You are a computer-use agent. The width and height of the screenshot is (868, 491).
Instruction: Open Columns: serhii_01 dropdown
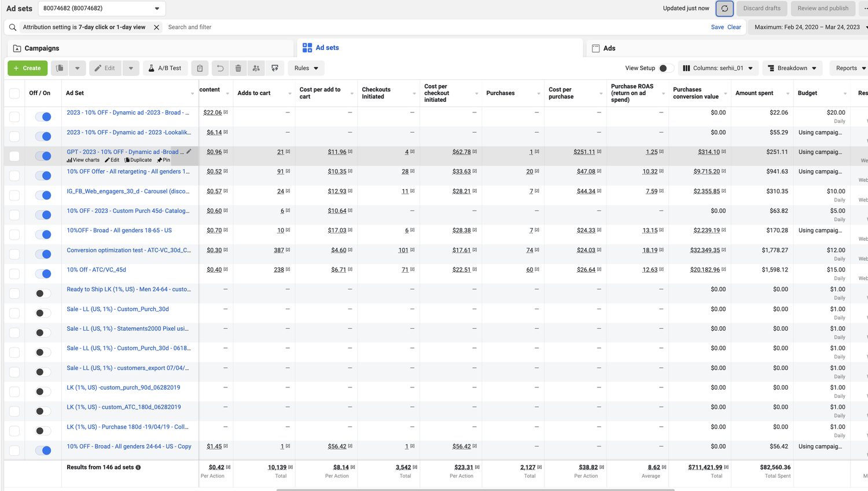coord(718,68)
